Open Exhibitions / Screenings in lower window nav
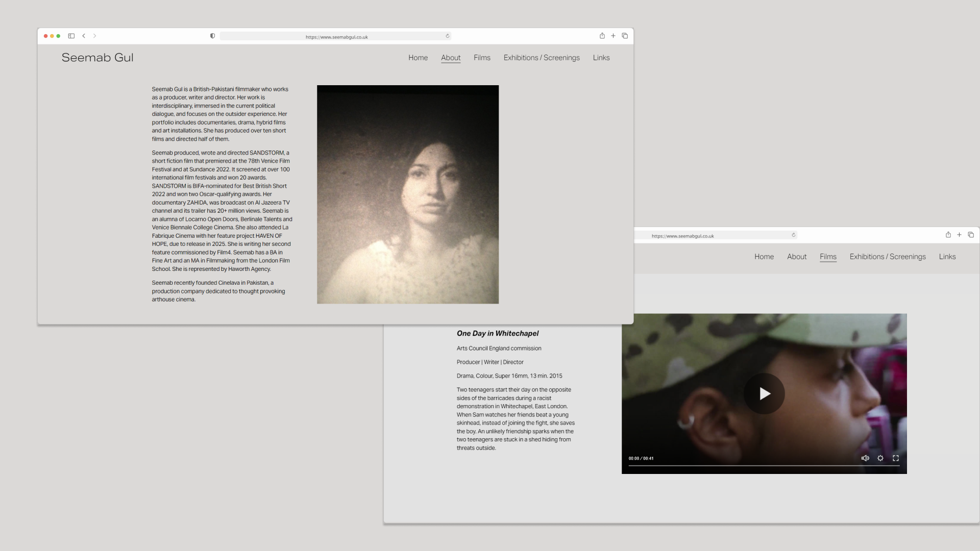 888,257
